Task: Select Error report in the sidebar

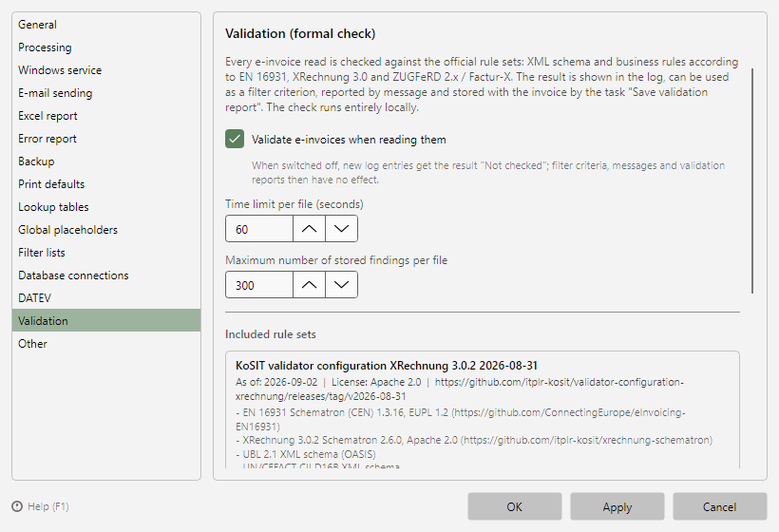Action: pyautogui.click(x=106, y=139)
